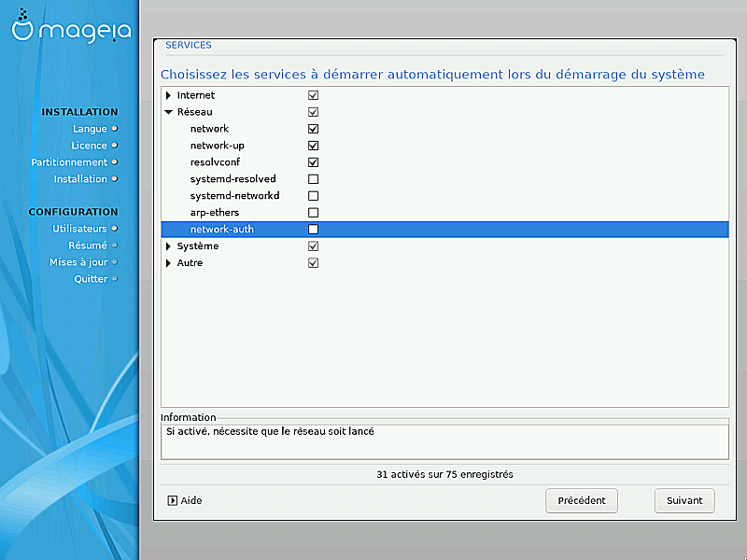Screen dimensions: 747x560
Task: Click the Résumé step bullet
Action: pyautogui.click(x=114, y=245)
